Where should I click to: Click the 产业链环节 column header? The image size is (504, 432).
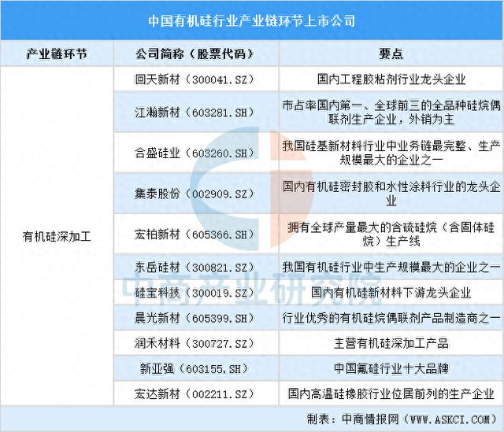click(57, 54)
